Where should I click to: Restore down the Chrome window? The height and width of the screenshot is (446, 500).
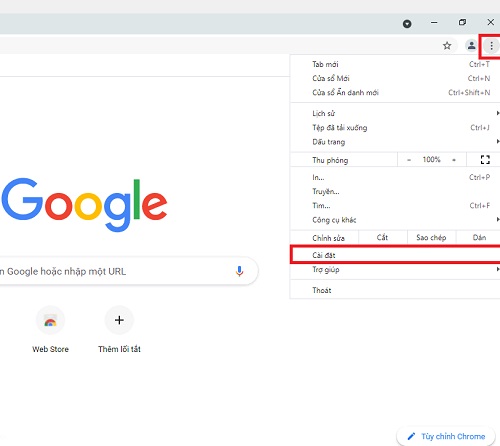point(462,22)
